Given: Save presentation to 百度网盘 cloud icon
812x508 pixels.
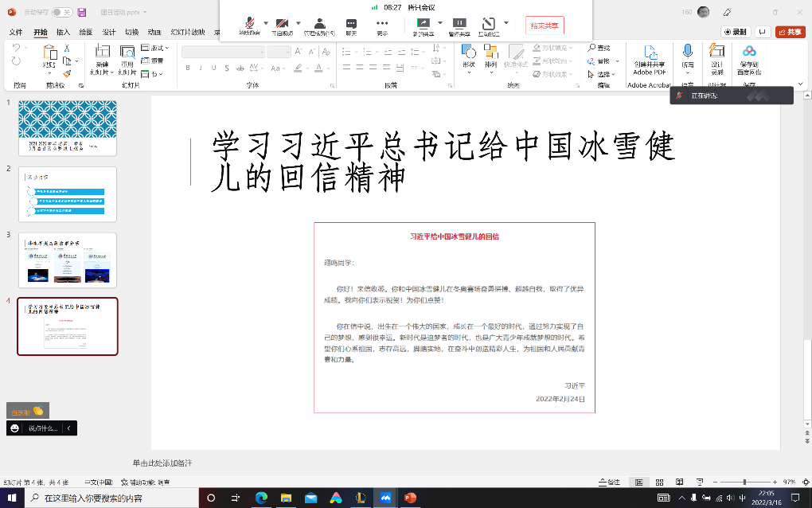Looking at the screenshot, I should click(x=750, y=52).
